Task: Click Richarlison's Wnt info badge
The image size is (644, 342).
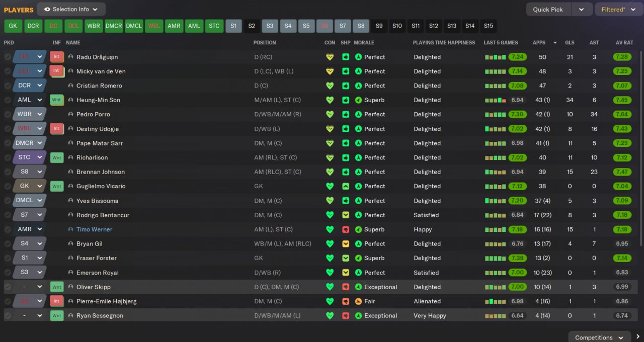Action: tap(57, 157)
